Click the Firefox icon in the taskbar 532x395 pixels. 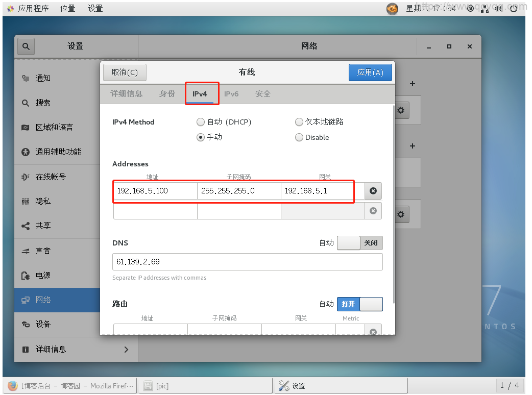point(12,386)
